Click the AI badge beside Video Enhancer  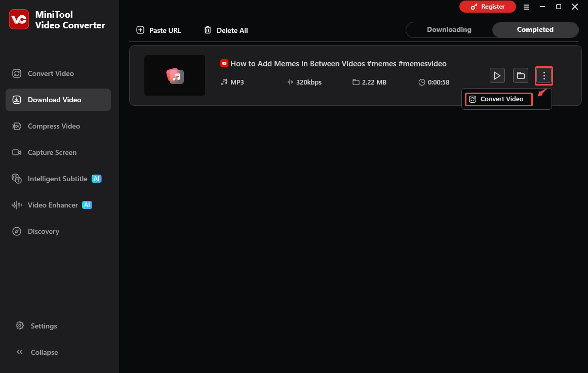(x=87, y=205)
